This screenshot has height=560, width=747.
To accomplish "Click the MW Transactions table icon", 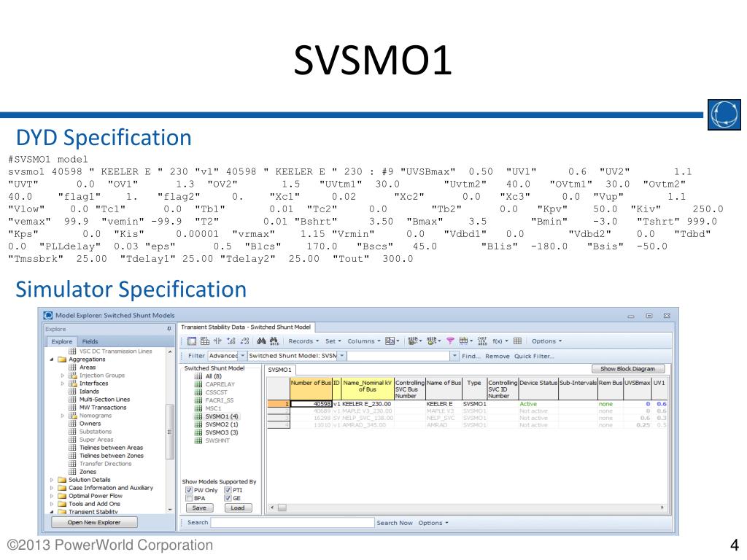I will click(x=72, y=408).
